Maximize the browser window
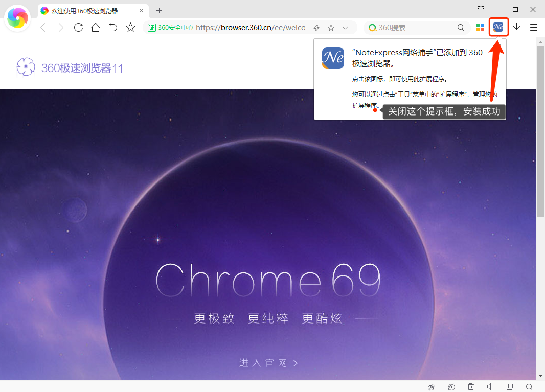The height and width of the screenshot is (392, 545). pyautogui.click(x=515, y=9)
